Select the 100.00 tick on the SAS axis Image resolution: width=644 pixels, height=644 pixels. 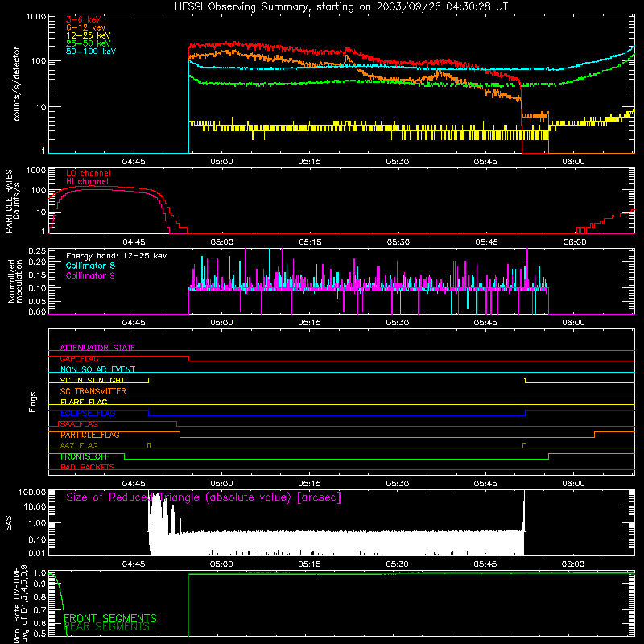[x=32, y=492]
